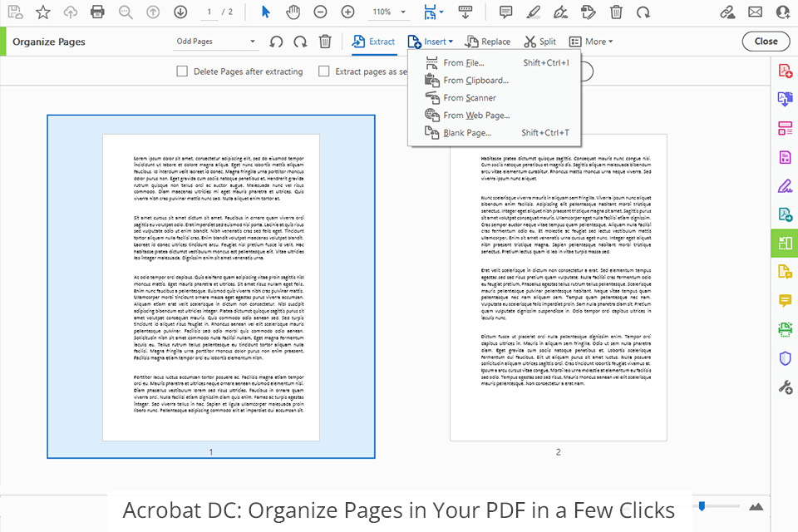The height and width of the screenshot is (532, 798).
Task: Rotate selected pages clockwise
Action: pyautogui.click(x=300, y=42)
